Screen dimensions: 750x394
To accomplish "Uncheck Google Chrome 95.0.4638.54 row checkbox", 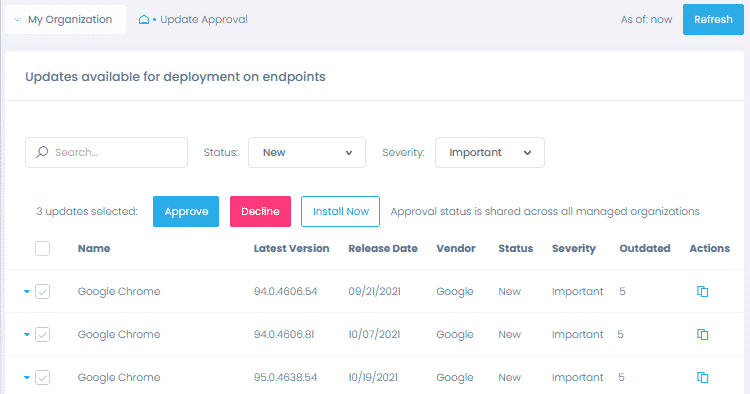I will point(43,377).
